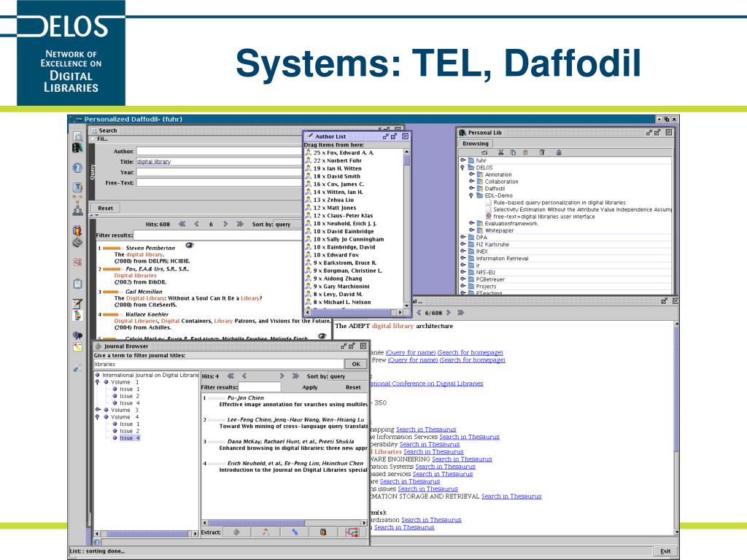Open the search tool in the left sidebar
The height and width of the screenshot is (560, 747).
[77, 137]
